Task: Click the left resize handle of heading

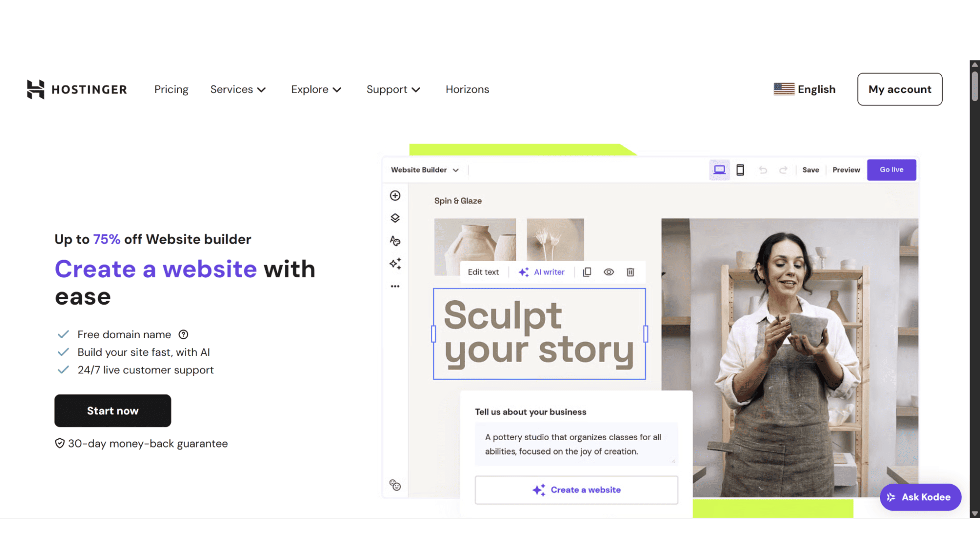Action: (433, 334)
